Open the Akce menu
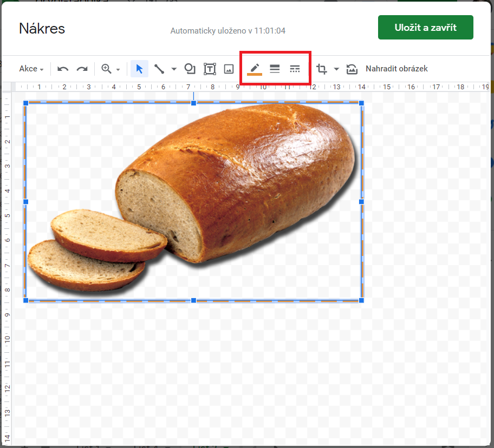494x448 pixels. click(31, 69)
